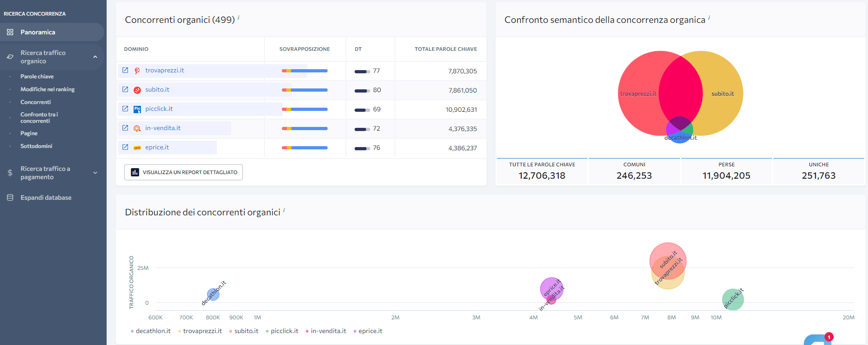Click the eprice.it domain link
The height and width of the screenshot is (345, 868).
tap(157, 147)
